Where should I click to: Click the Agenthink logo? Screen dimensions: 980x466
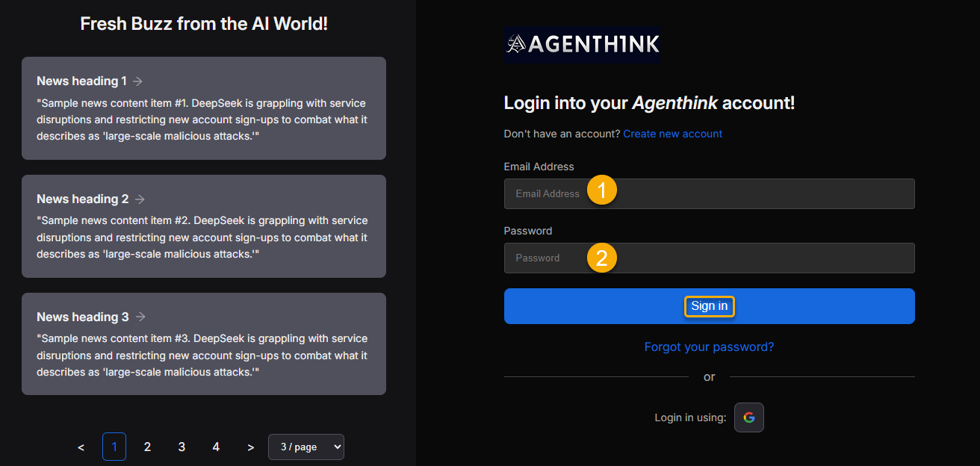[582, 45]
